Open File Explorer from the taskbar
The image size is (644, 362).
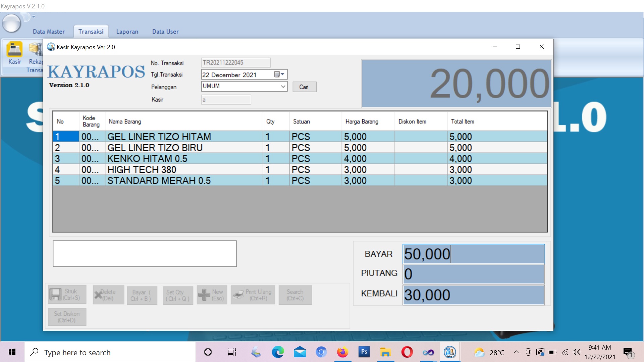385,352
